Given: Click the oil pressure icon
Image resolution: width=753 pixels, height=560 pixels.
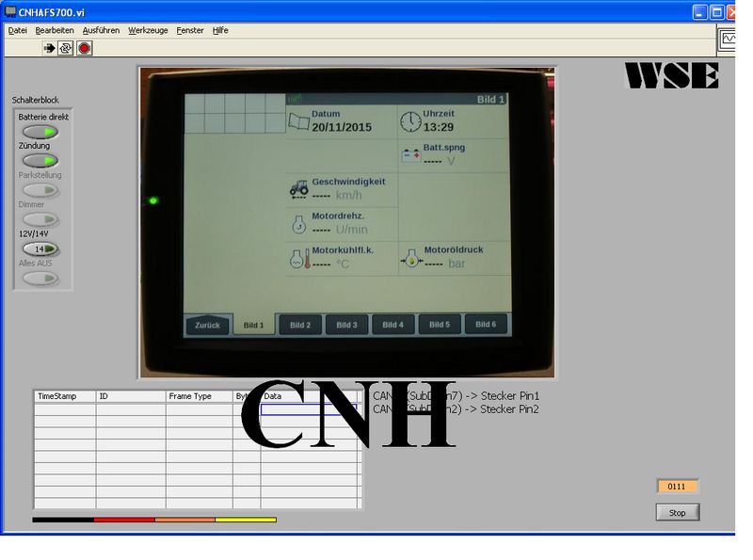Looking at the screenshot, I should 411,259.
